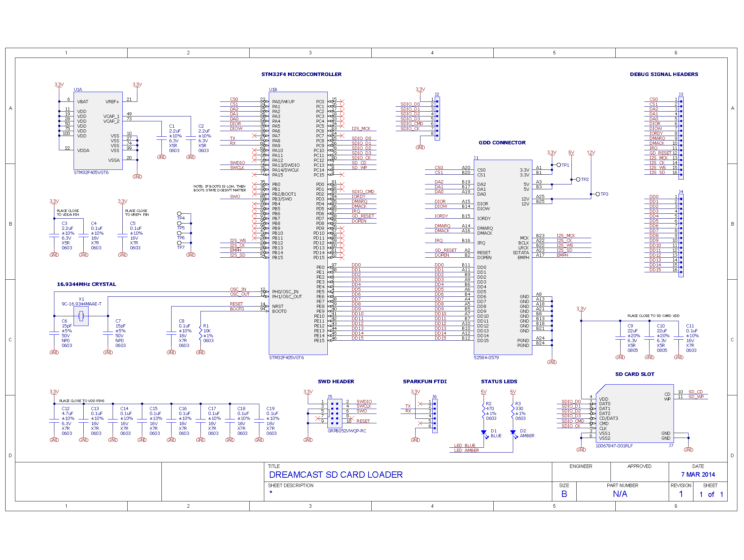744x560 pixels.
Task: Click the GND symbol under C1
Action: click(161, 157)
